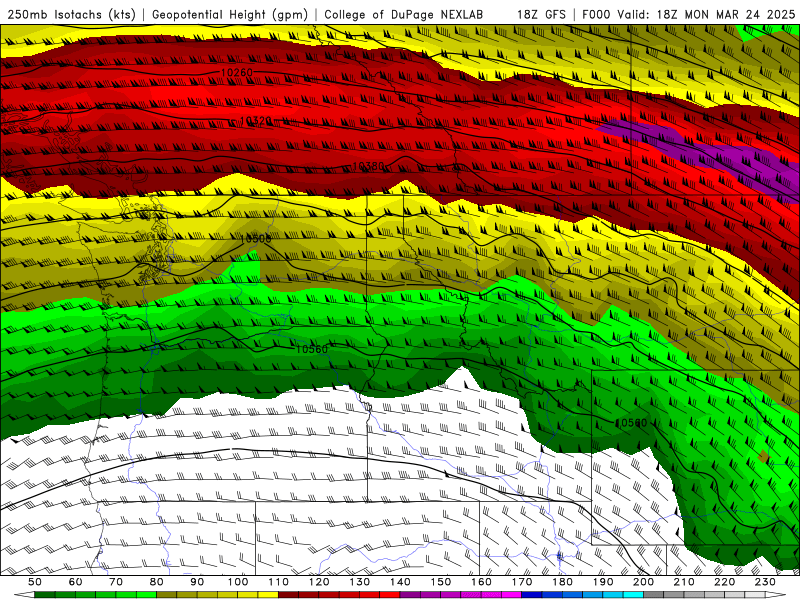Select the '18Z GFS' model run label

541,15
